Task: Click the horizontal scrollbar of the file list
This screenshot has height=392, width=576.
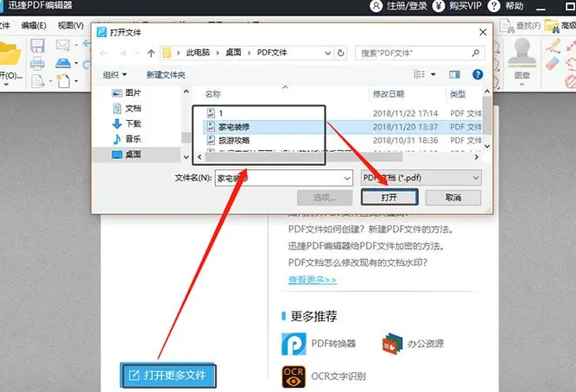Action: click(x=303, y=157)
